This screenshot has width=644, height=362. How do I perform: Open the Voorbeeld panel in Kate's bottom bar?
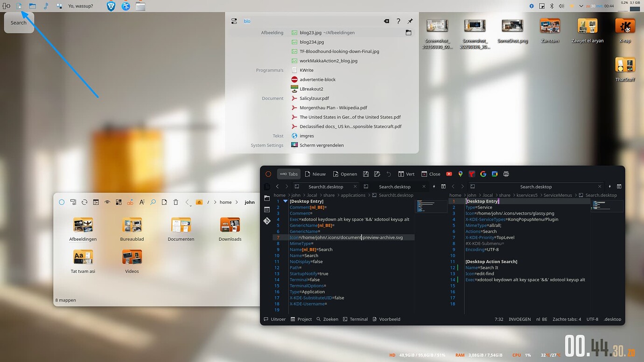pos(386,320)
